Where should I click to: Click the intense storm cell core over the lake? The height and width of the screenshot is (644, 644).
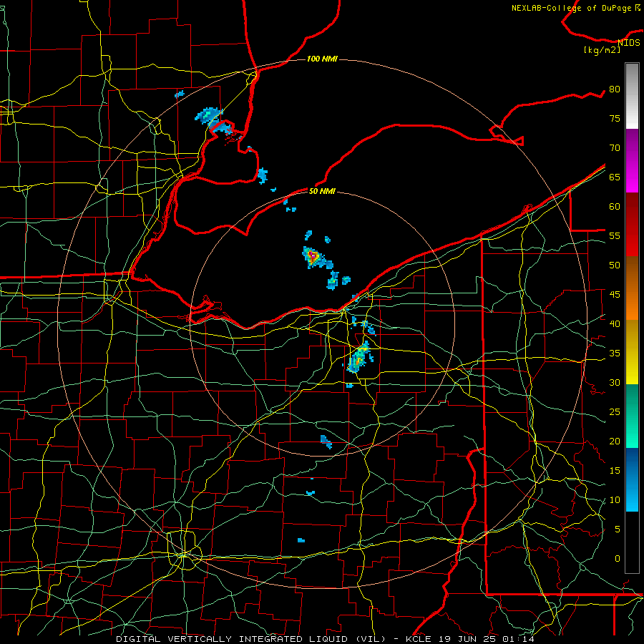(x=313, y=257)
